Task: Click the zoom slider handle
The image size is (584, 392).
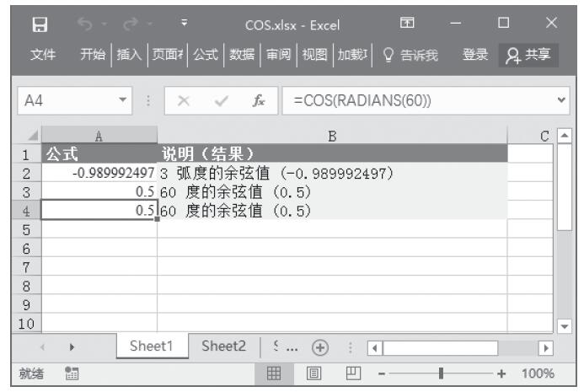Action: [x=440, y=373]
